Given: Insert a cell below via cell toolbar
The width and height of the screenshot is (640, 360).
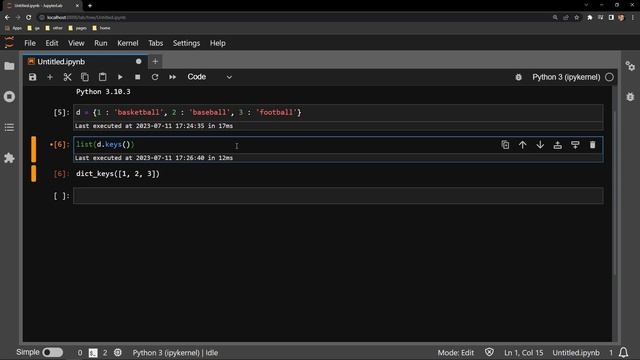Looking at the screenshot, I should click(x=575, y=145).
